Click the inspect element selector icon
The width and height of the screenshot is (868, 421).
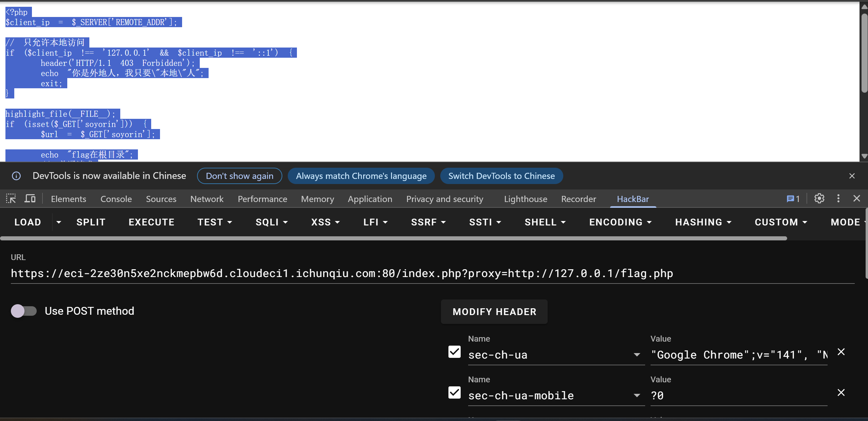point(11,199)
